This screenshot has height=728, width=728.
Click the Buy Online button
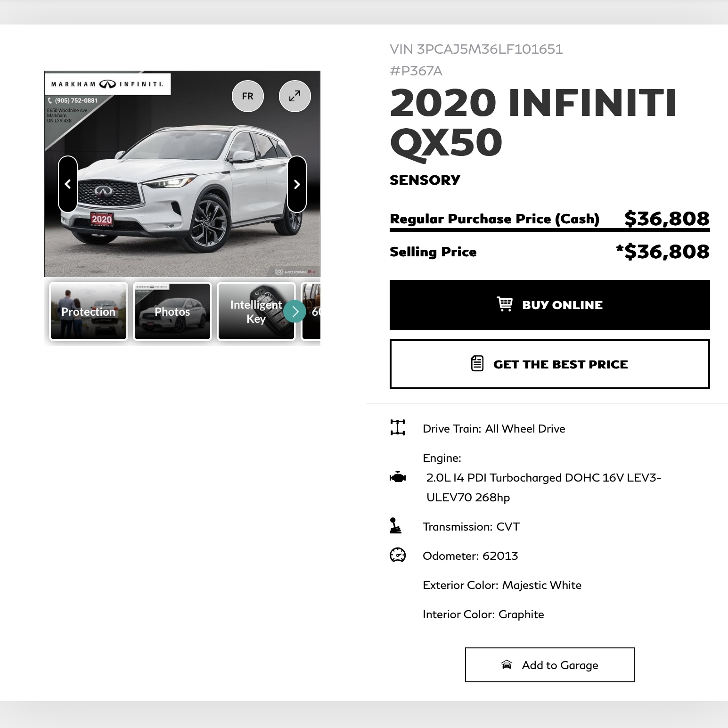(549, 305)
